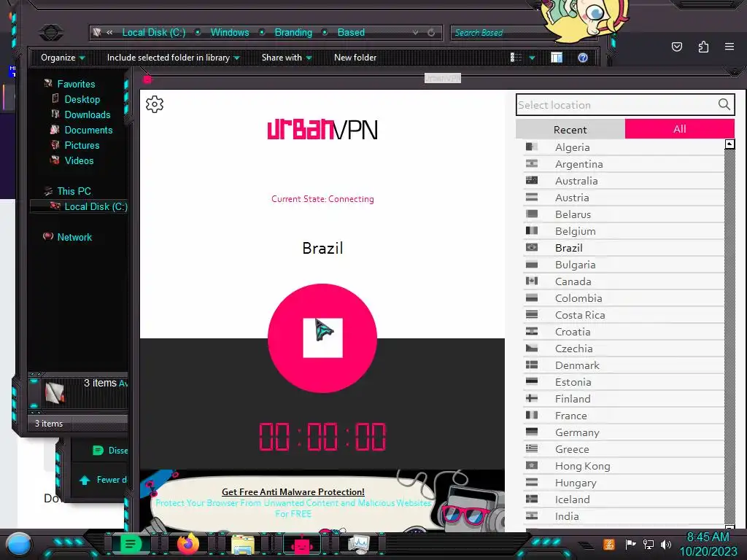Switch to the All locations tab
The image size is (747, 560).
click(679, 128)
